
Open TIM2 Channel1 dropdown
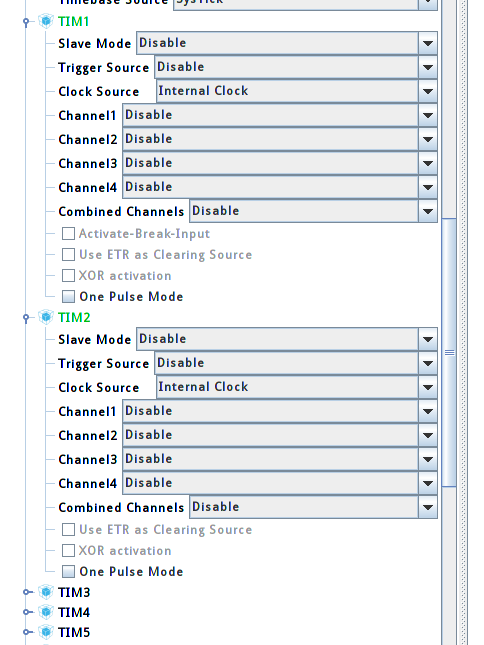(280, 411)
